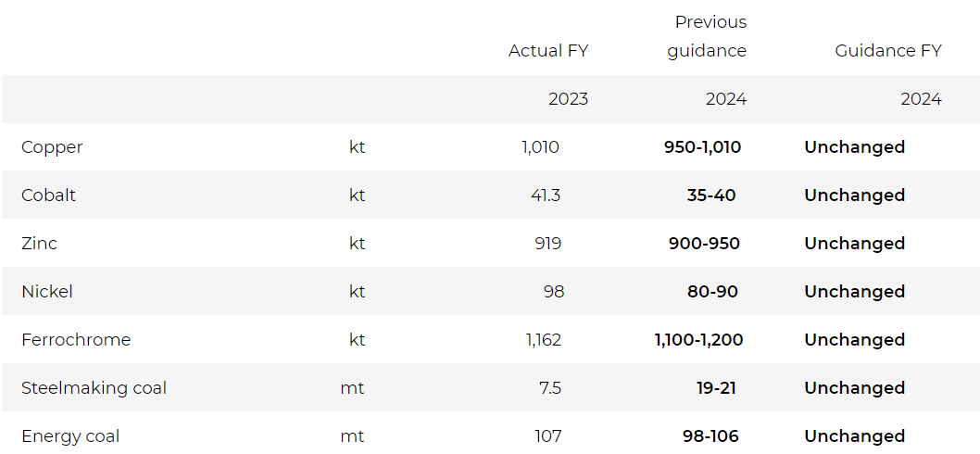The width and height of the screenshot is (980, 454).
Task: Select the Previous guidance column header
Action: (708, 36)
